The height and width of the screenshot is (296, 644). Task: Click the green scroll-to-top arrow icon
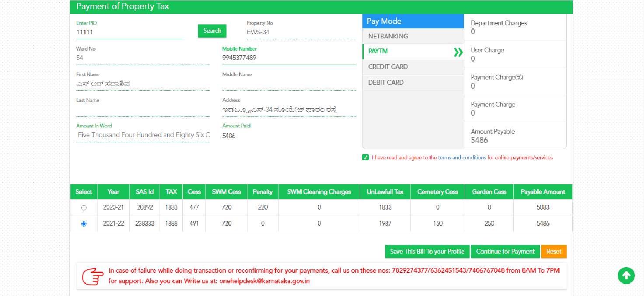point(626,276)
